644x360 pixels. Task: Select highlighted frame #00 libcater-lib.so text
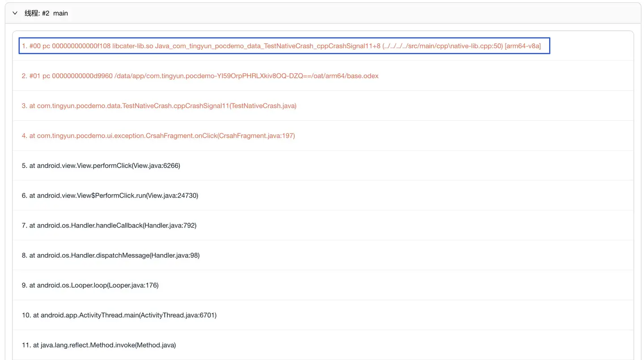coord(133,46)
